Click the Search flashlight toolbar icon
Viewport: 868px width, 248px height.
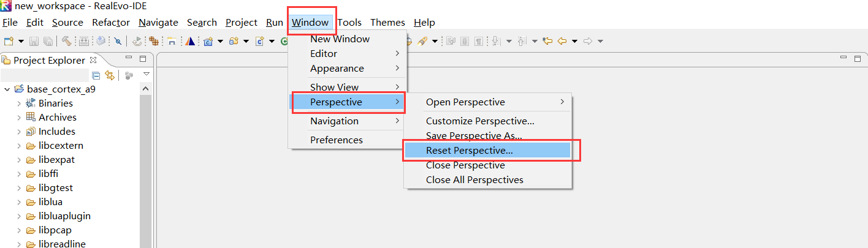coord(422,41)
